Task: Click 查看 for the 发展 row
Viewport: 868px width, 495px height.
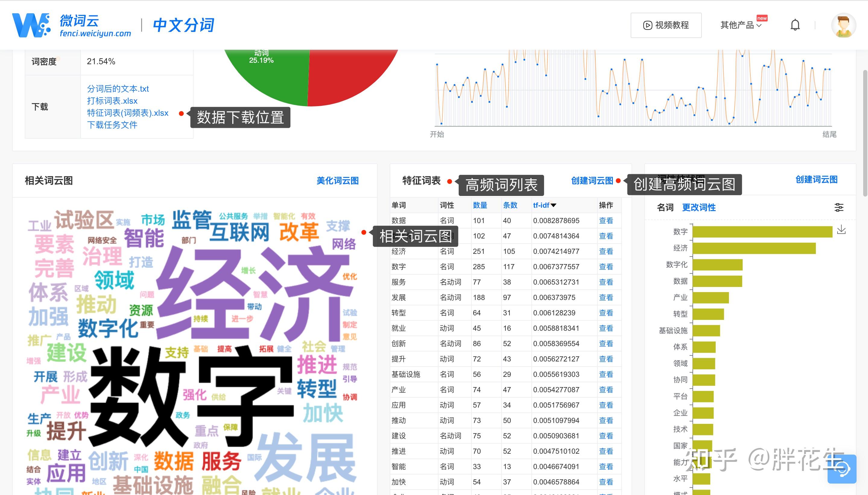Action: click(606, 297)
